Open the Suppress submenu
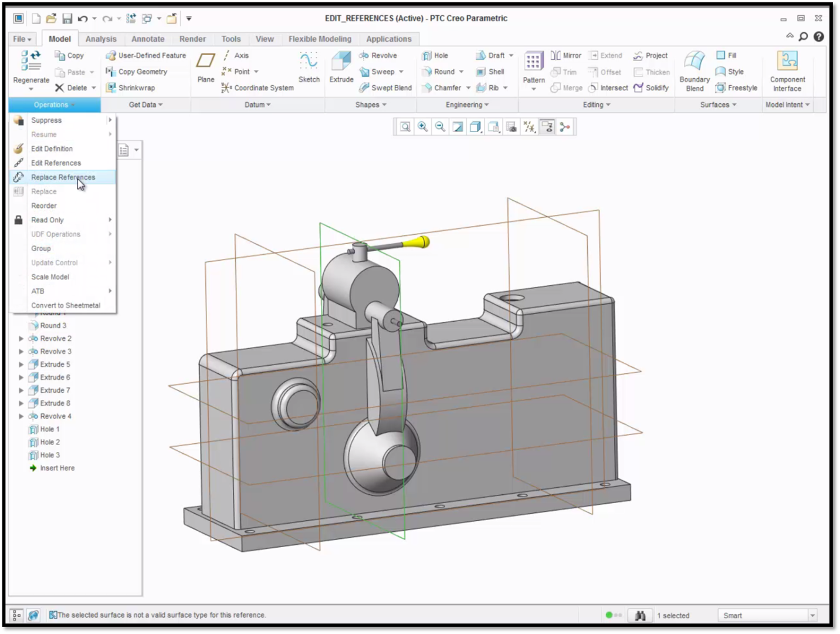 (63, 120)
